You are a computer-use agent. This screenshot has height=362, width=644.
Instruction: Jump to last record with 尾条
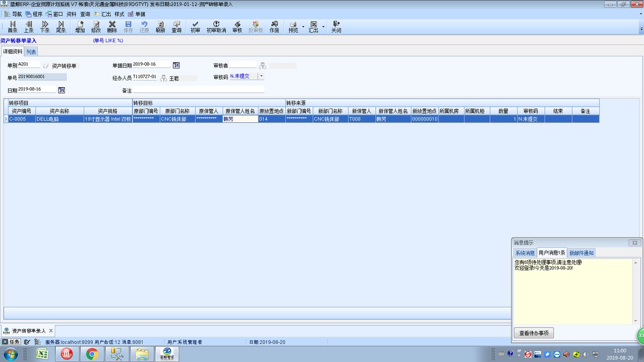click(61, 27)
